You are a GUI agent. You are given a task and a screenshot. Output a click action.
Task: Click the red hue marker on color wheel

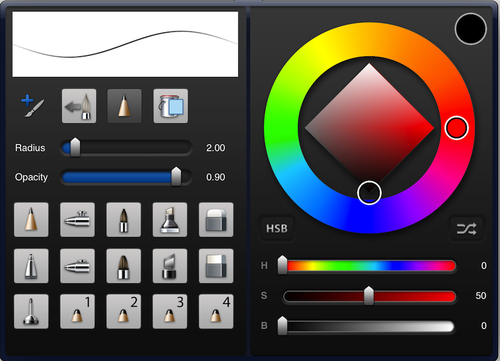point(456,128)
